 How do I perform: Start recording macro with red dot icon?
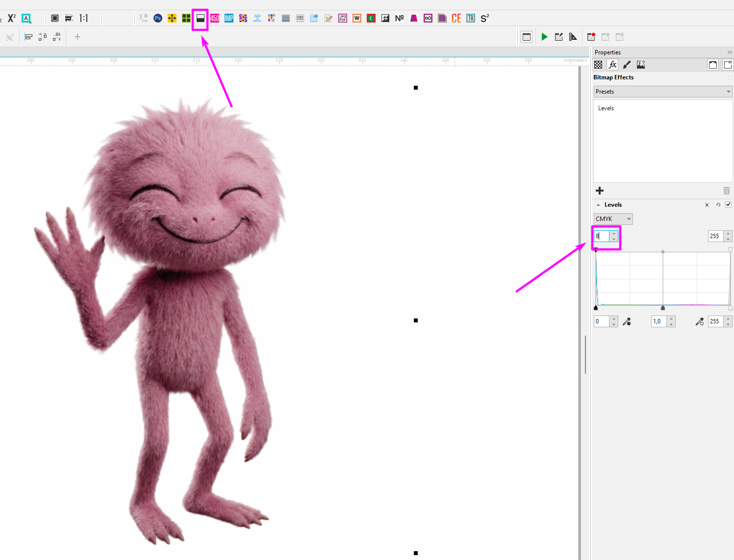pyautogui.click(x=591, y=37)
